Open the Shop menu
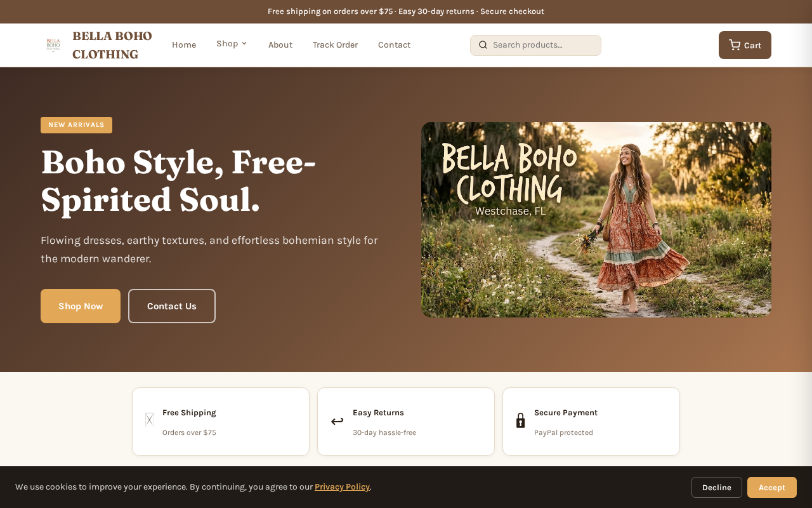The image size is (812, 508). coord(232,44)
